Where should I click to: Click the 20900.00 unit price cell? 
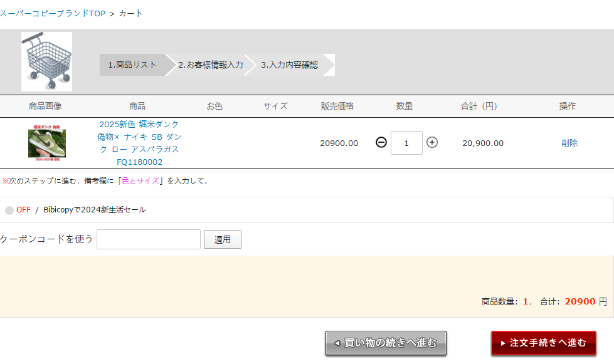coord(339,143)
